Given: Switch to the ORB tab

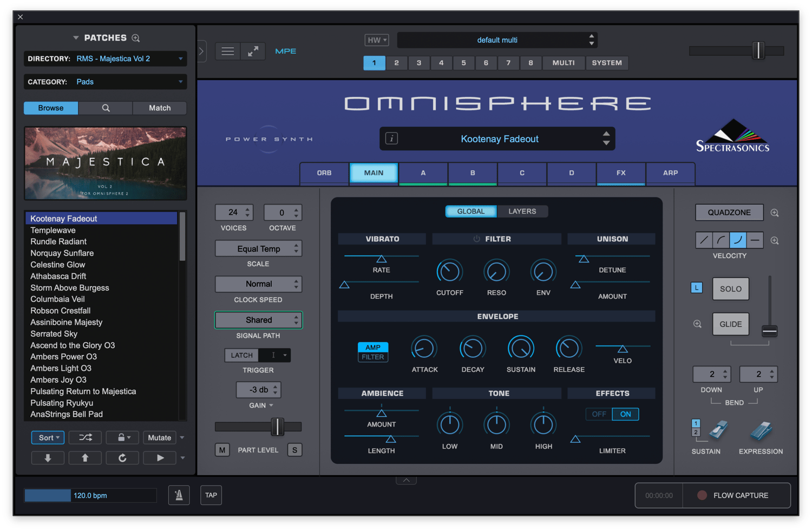Looking at the screenshot, I should [324, 173].
